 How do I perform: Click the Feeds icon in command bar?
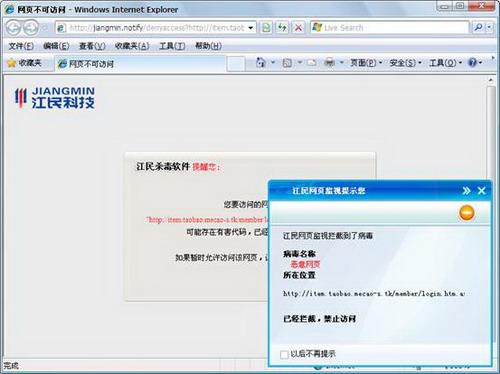(x=287, y=63)
